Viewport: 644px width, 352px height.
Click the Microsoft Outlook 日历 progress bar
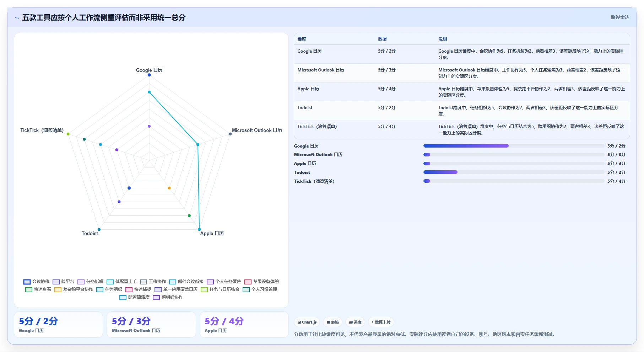(x=514, y=155)
